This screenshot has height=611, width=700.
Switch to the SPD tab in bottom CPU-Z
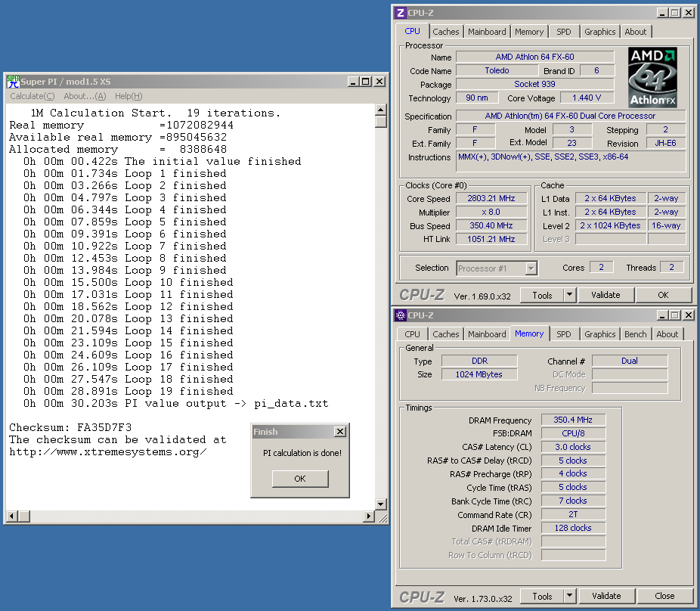pos(564,334)
